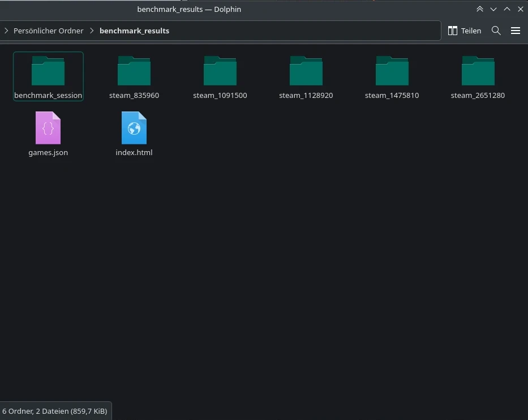Open the steam_835960 folder icon
This screenshot has height=420, width=528.
[x=134, y=71]
